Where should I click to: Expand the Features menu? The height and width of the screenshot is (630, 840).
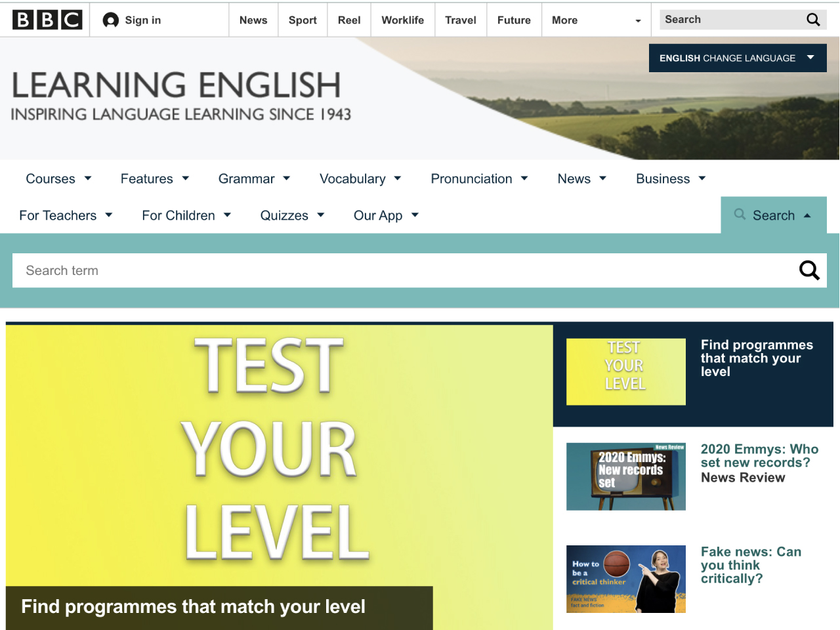click(155, 178)
